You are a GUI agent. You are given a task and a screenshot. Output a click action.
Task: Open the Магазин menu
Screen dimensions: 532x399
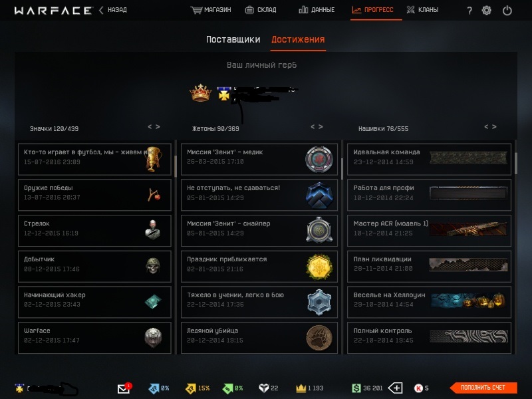coord(211,10)
